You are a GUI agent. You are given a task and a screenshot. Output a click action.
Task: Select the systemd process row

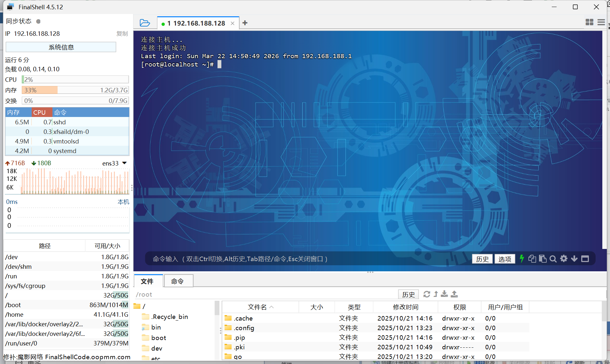click(x=67, y=151)
